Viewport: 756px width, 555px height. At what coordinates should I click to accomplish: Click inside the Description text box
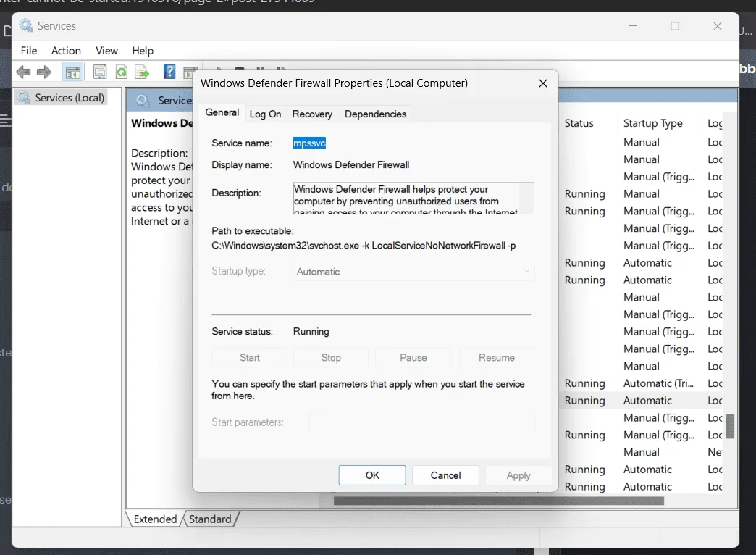(x=406, y=198)
